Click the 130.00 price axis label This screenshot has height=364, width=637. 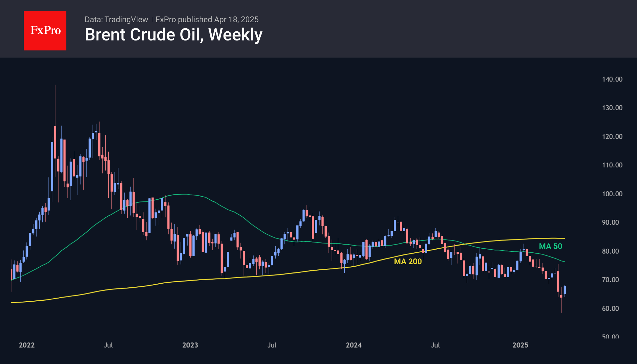point(612,108)
